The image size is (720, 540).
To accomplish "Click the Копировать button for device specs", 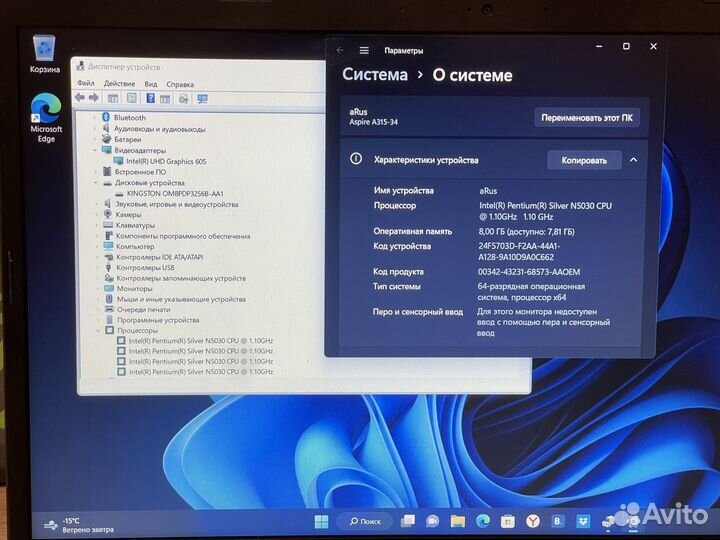I will click(x=584, y=160).
